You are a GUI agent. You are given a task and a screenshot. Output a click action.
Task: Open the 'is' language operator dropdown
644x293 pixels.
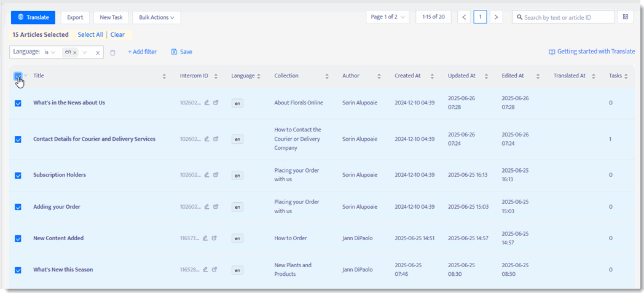[x=50, y=52]
